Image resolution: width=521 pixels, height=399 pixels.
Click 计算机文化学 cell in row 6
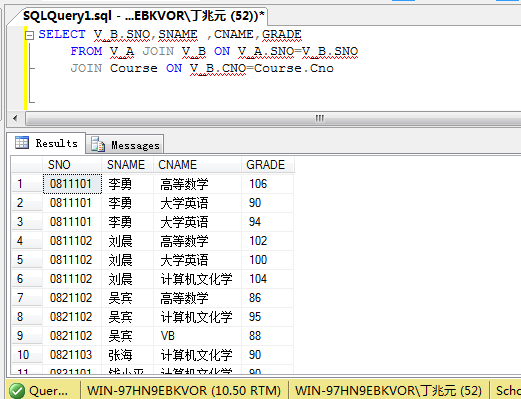click(197, 279)
